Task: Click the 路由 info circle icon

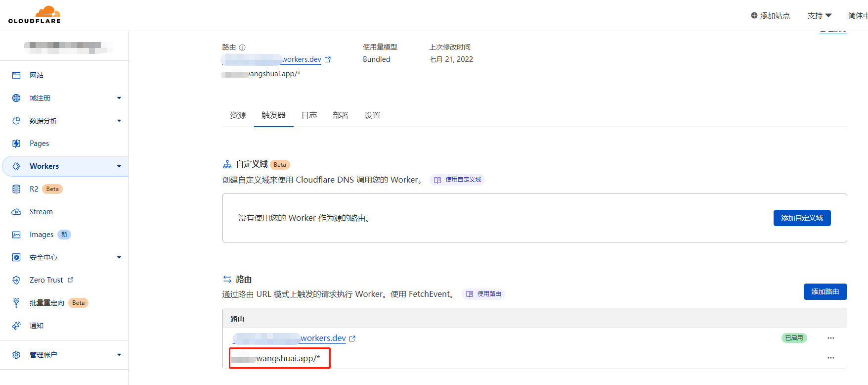Action: [x=242, y=48]
